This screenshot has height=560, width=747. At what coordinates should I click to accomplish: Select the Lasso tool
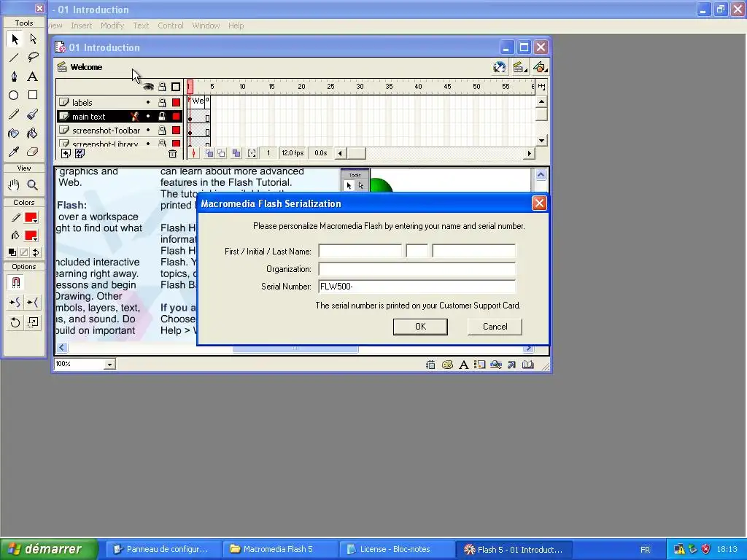coord(33,58)
